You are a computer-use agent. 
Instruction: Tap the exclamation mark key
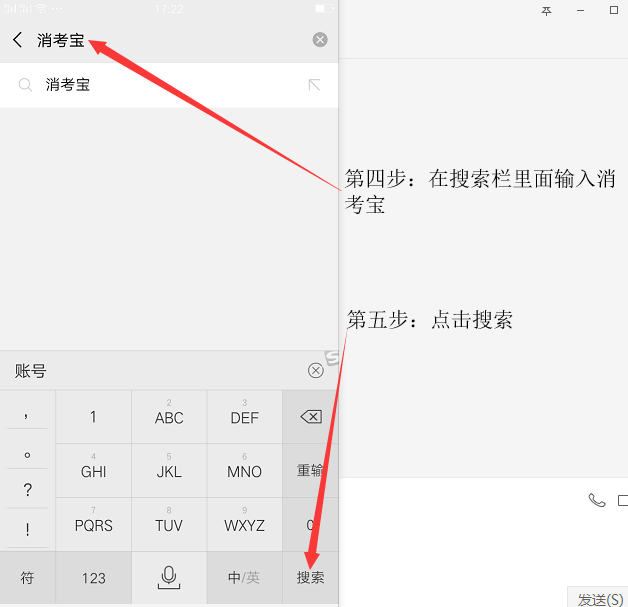[x=27, y=529]
